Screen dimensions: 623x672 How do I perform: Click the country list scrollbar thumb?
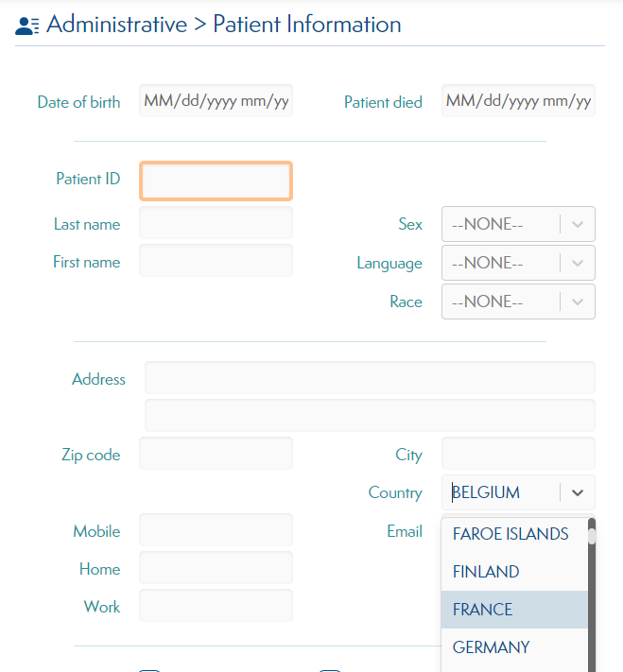pos(592,536)
